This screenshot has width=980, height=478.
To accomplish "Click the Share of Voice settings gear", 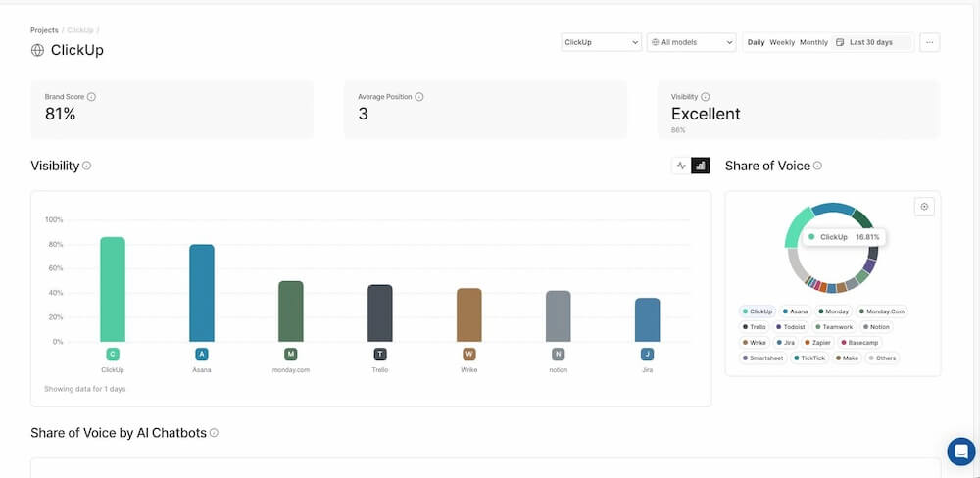I will 924,207.
